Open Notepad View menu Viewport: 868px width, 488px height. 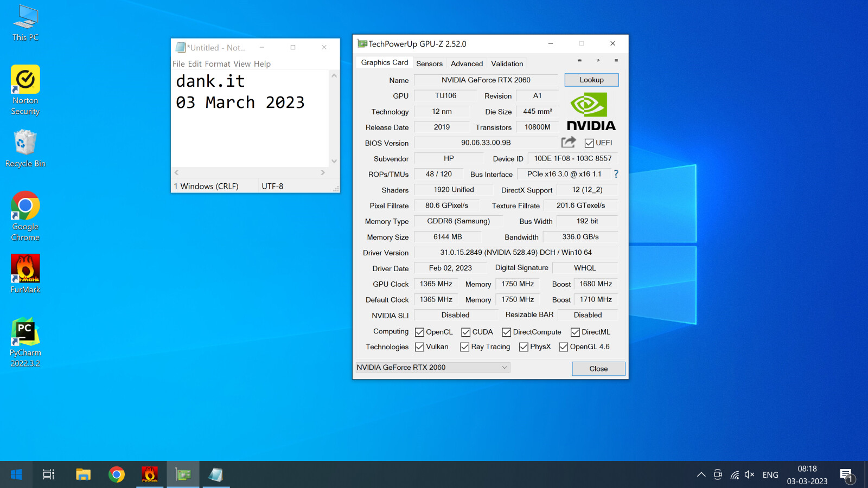(x=242, y=64)
